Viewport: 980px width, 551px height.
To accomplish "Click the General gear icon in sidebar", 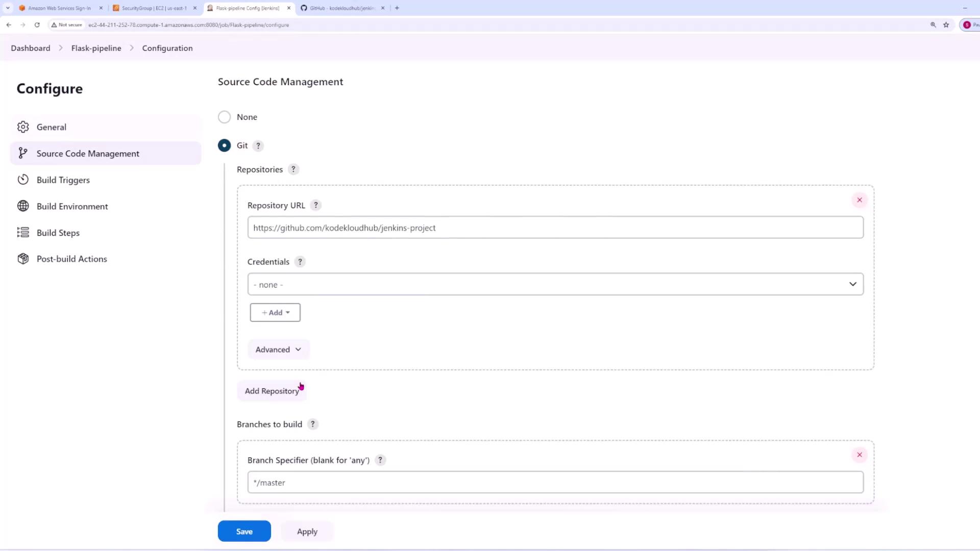I will [23, 127].
